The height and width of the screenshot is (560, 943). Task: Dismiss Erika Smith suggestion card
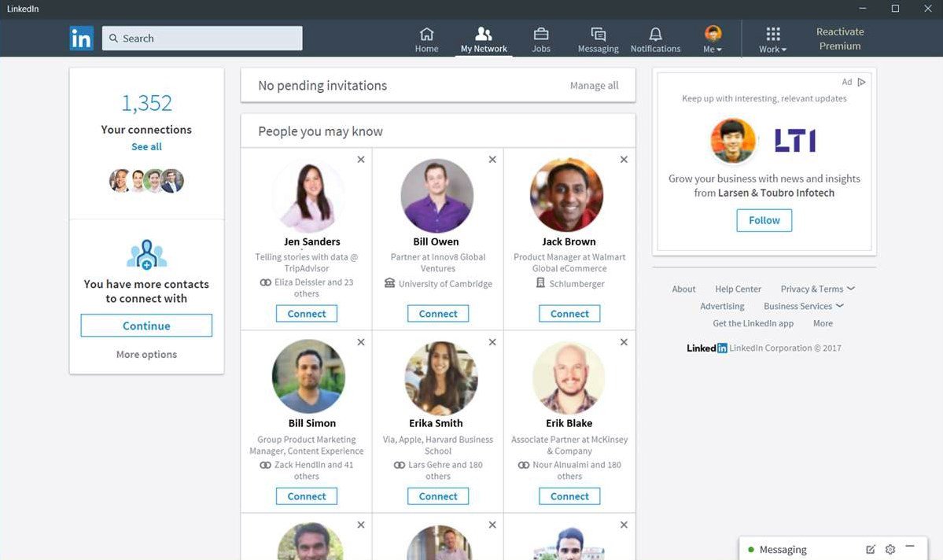492,342
